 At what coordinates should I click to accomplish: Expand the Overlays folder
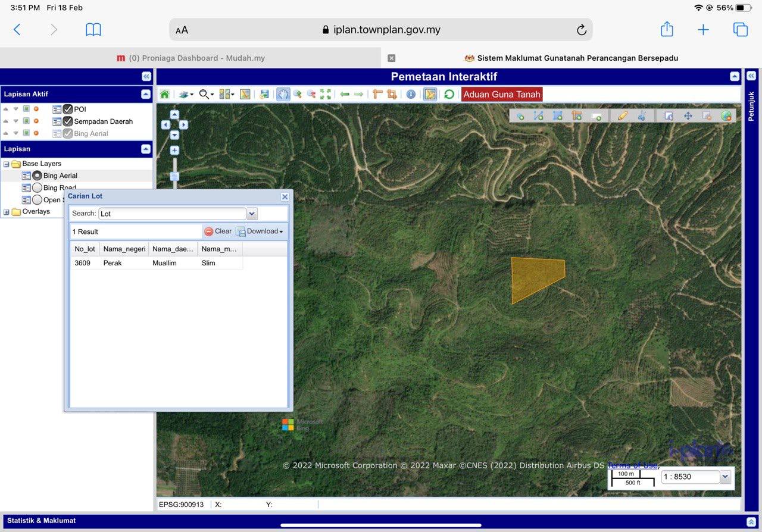tap(7, 212)
